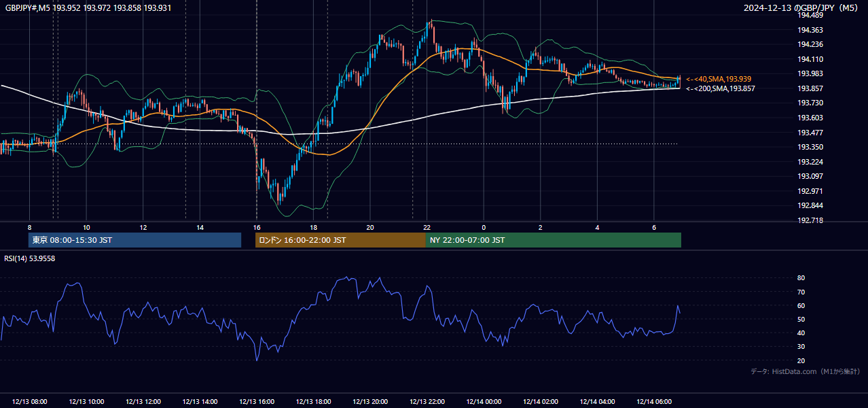Click the RSI 30 level label

point(801,346)
